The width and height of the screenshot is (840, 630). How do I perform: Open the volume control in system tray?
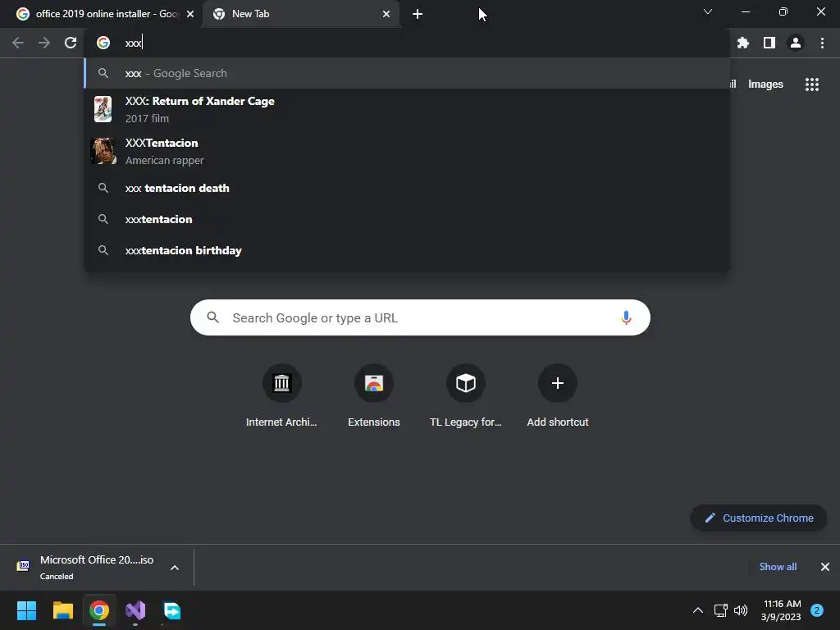click(741, 610)
